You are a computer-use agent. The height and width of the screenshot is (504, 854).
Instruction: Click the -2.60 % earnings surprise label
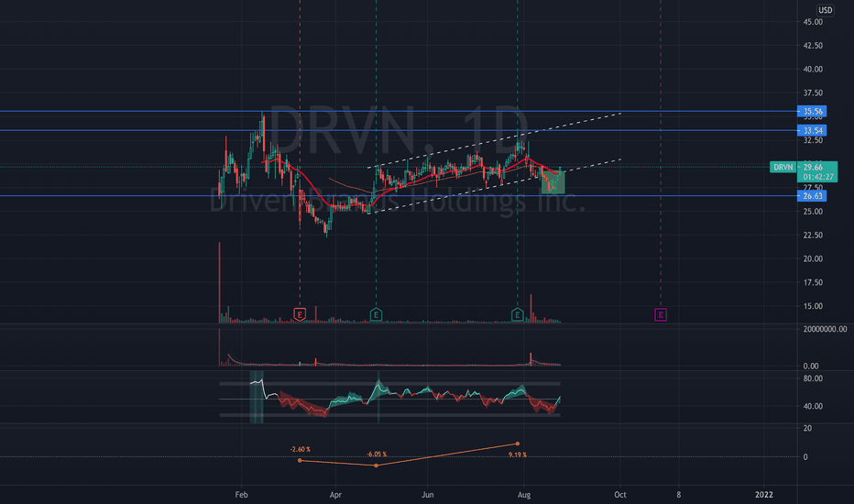pos(301,450)
